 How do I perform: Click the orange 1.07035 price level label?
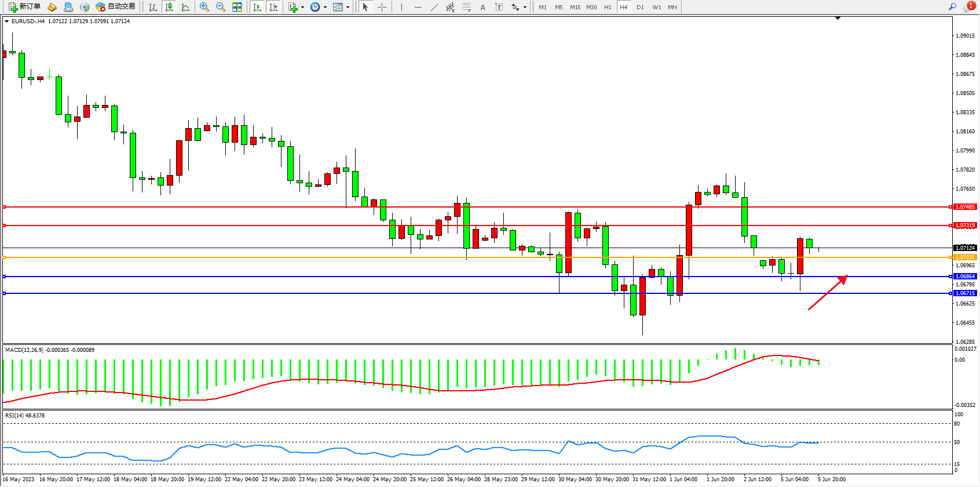click(965, 257)
